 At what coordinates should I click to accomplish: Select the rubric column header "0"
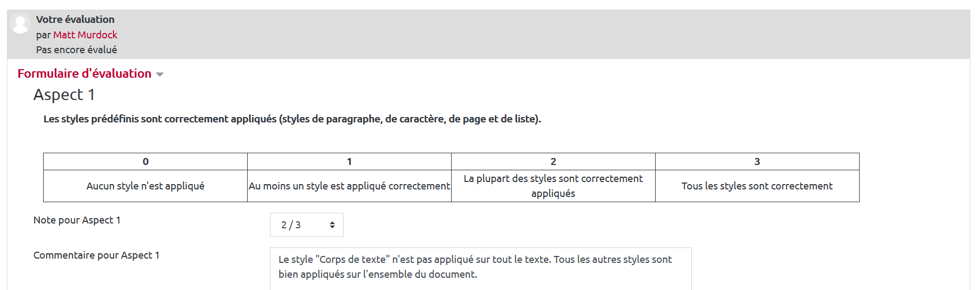point(145,162)
